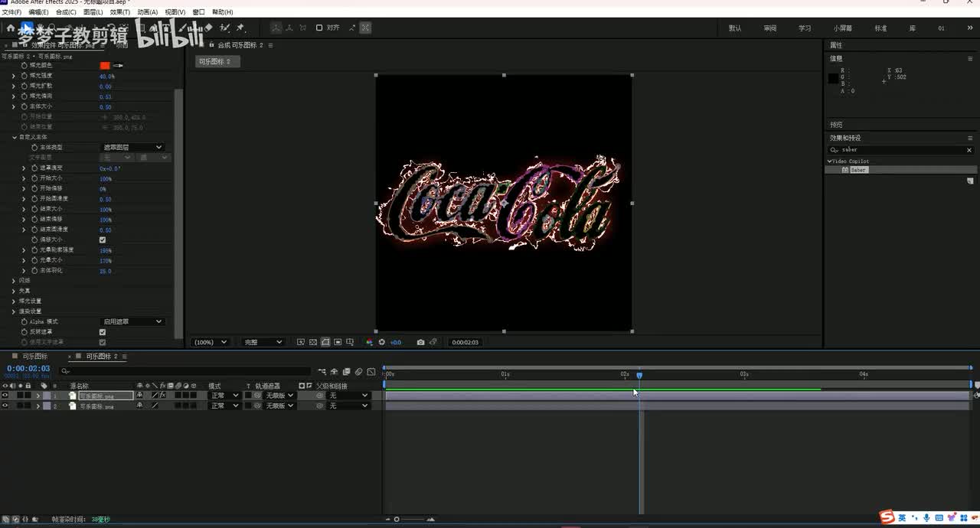Toggle fx switch on layer 1
Viewport: 980px width, 528px height.
click(162, 396)
